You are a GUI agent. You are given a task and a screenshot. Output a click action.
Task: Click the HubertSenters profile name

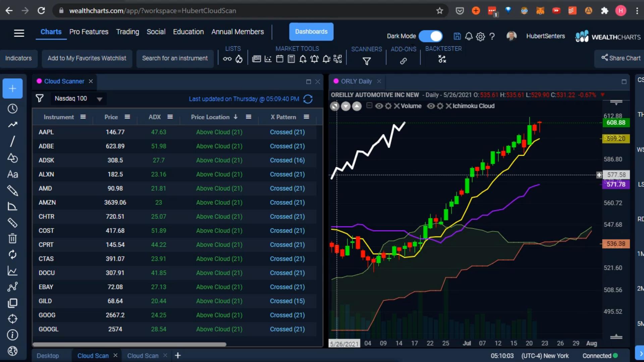click(545, 36)
